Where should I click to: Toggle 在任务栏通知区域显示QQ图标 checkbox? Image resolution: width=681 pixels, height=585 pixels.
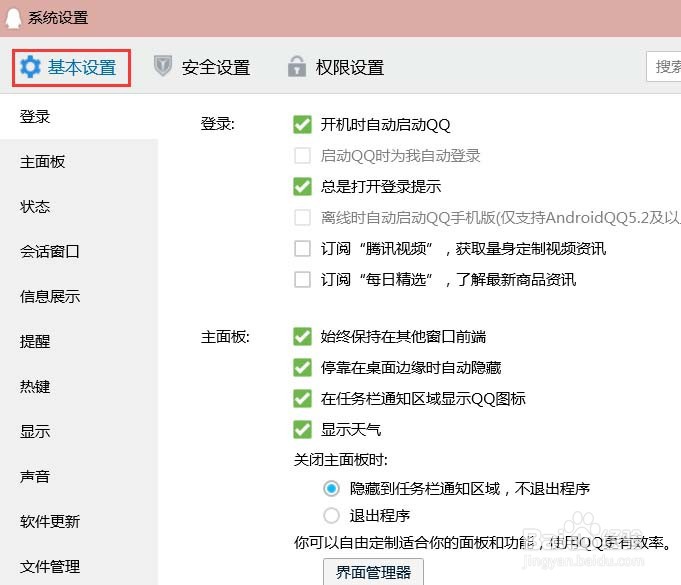pyautogui.click(x=302, y=399)
